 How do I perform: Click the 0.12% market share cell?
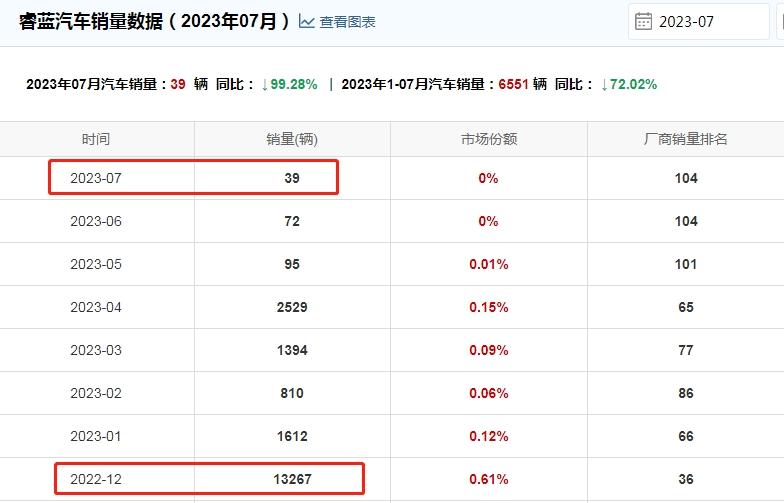[x=488, y=436]
